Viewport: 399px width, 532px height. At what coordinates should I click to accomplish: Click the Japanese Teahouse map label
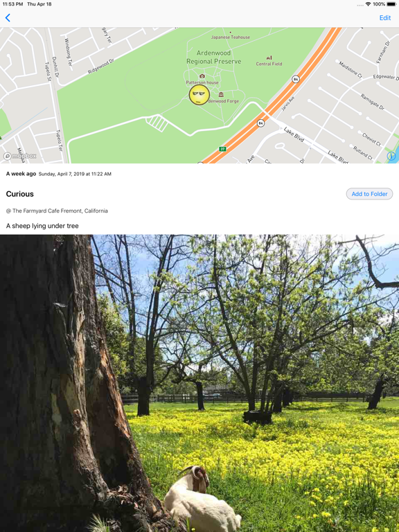point(231,37)
